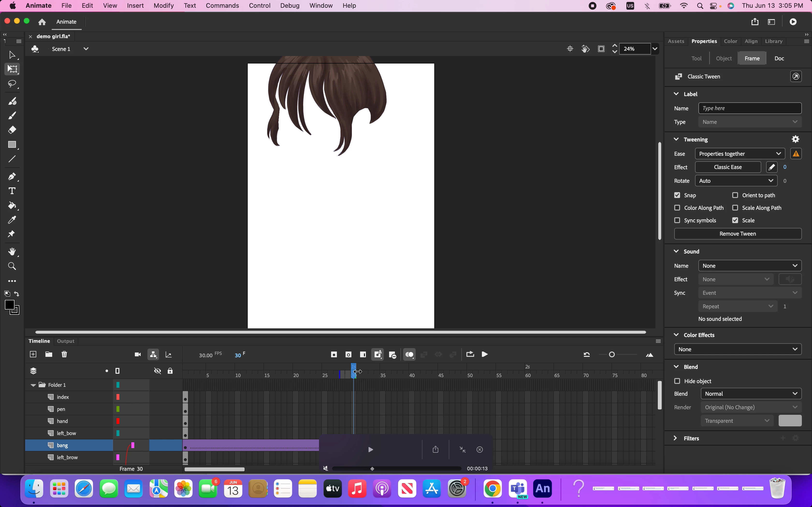Select the Free Transform tool
The width and height of the screenshot is (812, 507).
tap(12, 69)
